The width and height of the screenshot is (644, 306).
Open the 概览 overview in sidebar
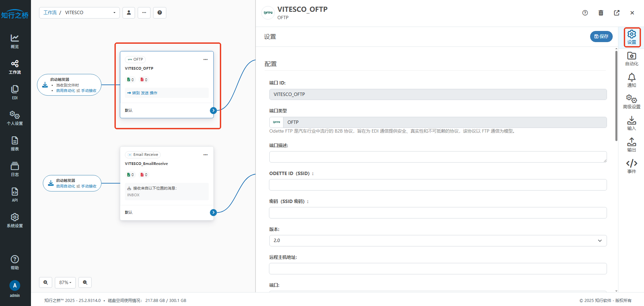coord(15,41)
